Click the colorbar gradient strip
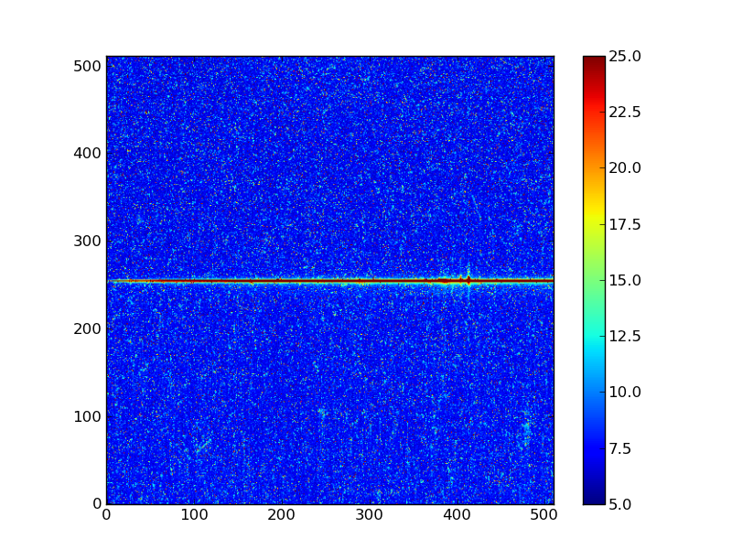 (594, 280)
